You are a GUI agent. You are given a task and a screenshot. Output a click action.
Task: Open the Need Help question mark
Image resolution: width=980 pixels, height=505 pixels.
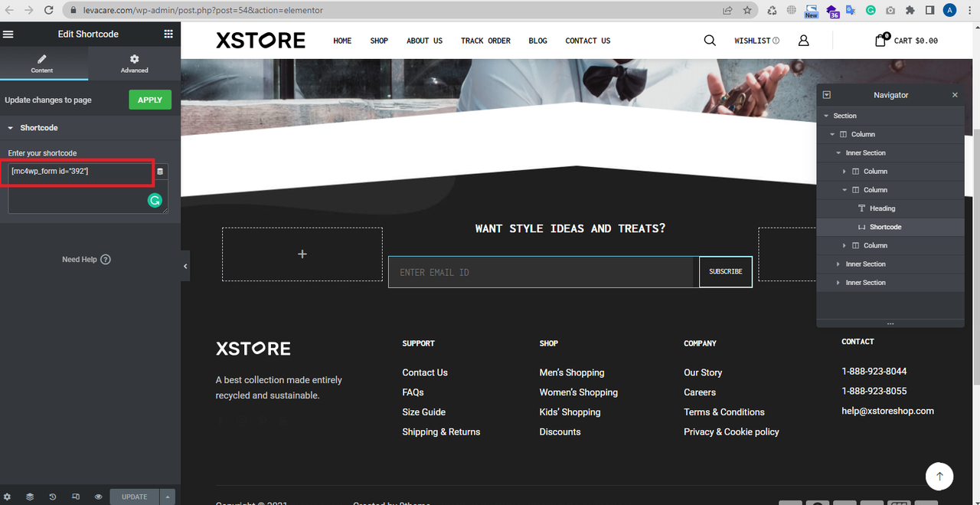coord(106,260)
